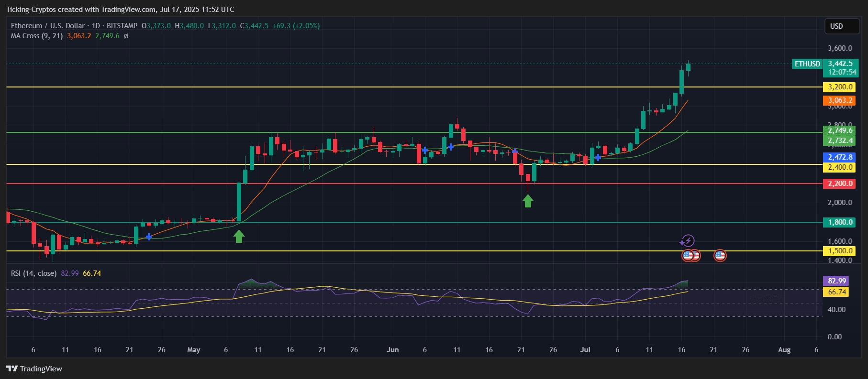Click the green 1,800.0 price line label
This screenshot has width=868, height=379.
tap(840, 222)
